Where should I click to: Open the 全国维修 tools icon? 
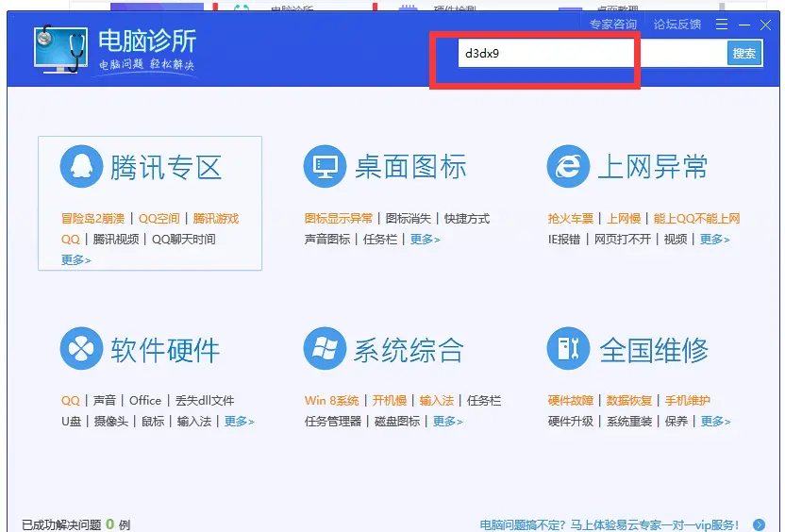[x=568, y=348]
